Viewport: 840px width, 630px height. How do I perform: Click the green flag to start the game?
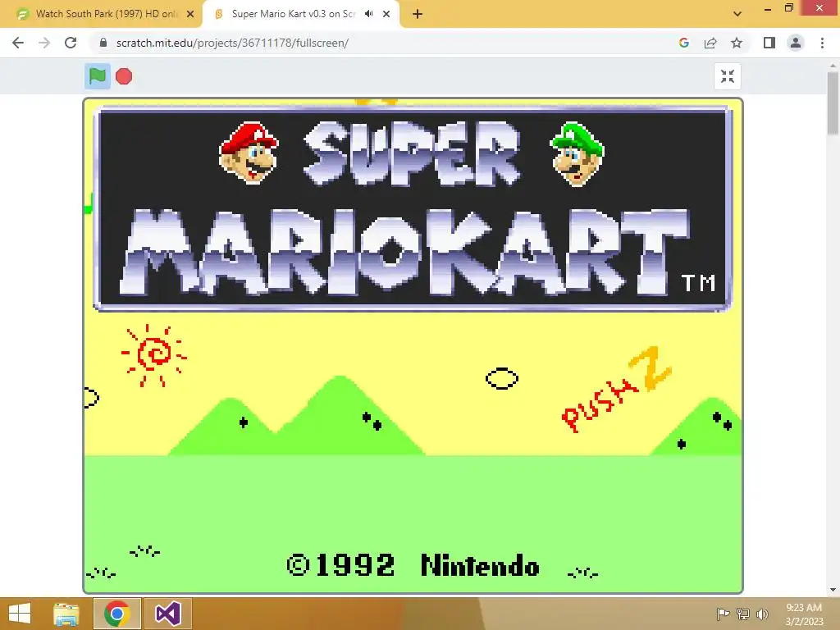[x=98, y=76]
